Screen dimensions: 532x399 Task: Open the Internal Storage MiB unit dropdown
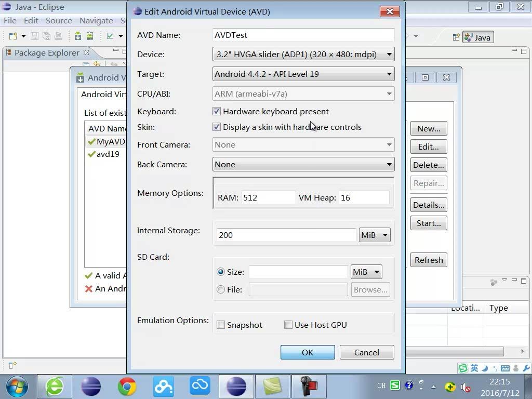point(375,235)
